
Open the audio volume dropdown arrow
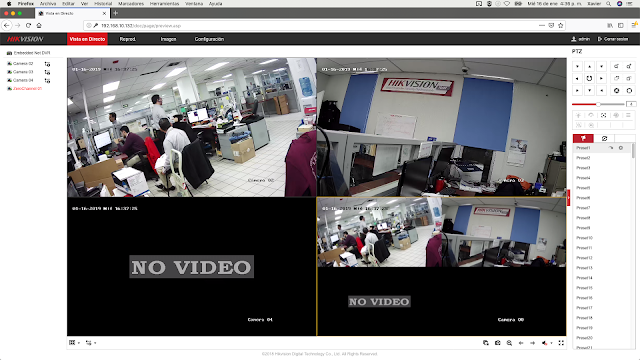click(x=551, y=343)
